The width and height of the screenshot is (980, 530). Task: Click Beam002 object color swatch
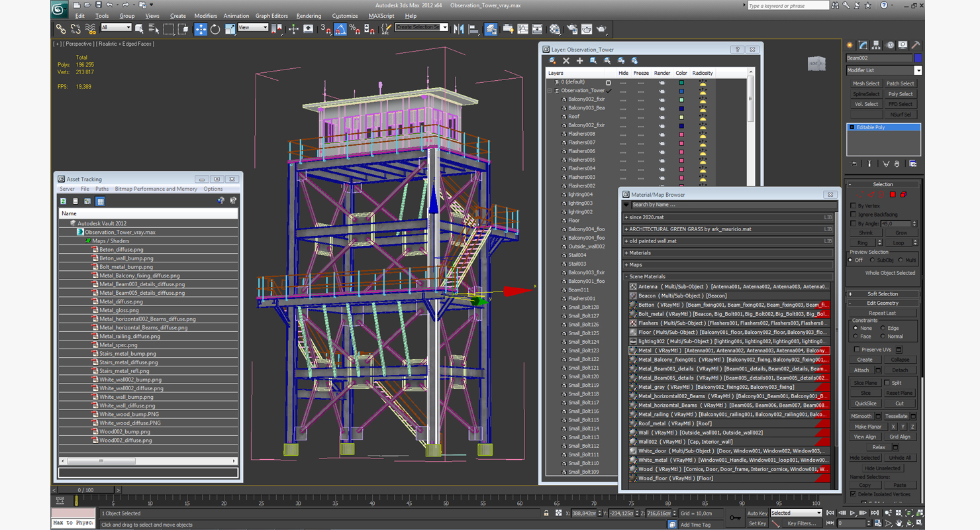pos(918,58)
